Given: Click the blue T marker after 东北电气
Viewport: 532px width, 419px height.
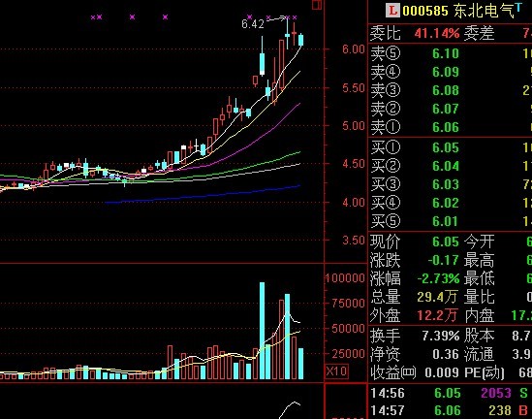Looking at the screenshot, I should 518,7.
